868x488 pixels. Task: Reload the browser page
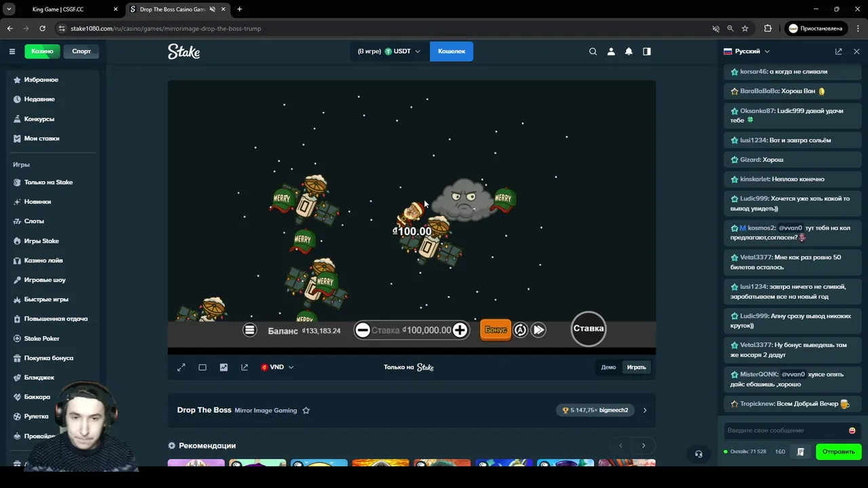tap(42, 28)
